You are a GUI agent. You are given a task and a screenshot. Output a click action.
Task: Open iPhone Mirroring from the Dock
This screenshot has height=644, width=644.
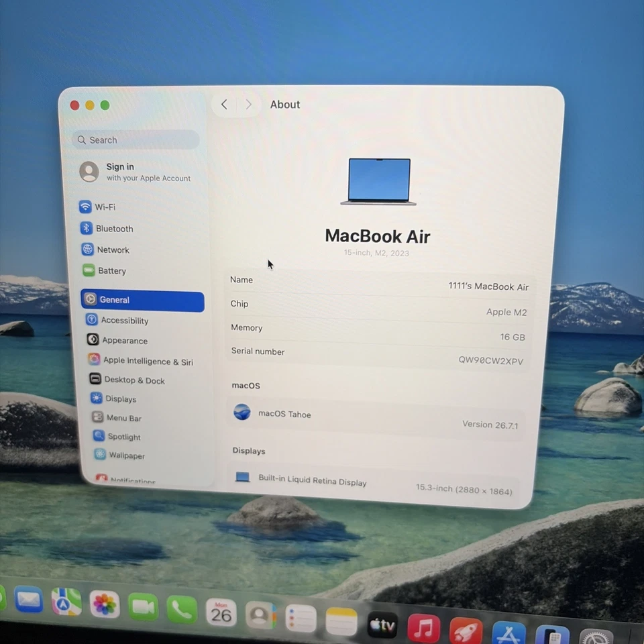[552, 635]
